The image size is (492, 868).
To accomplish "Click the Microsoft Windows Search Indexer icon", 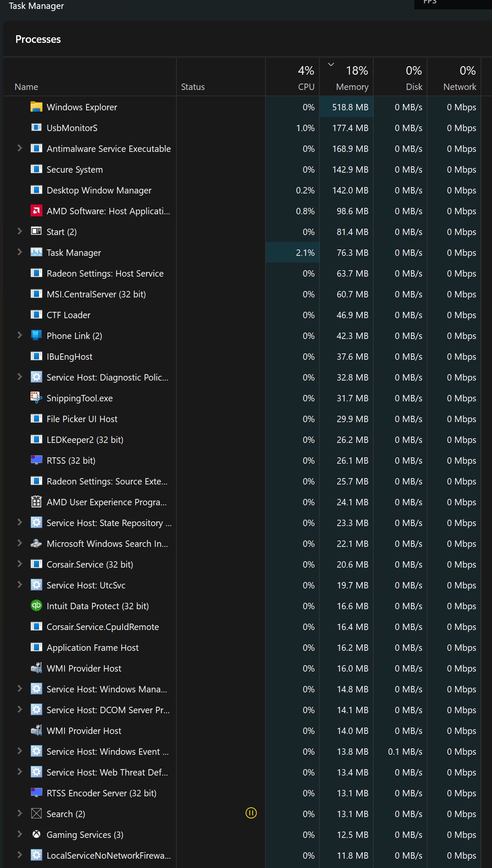I will pos(36,543).
